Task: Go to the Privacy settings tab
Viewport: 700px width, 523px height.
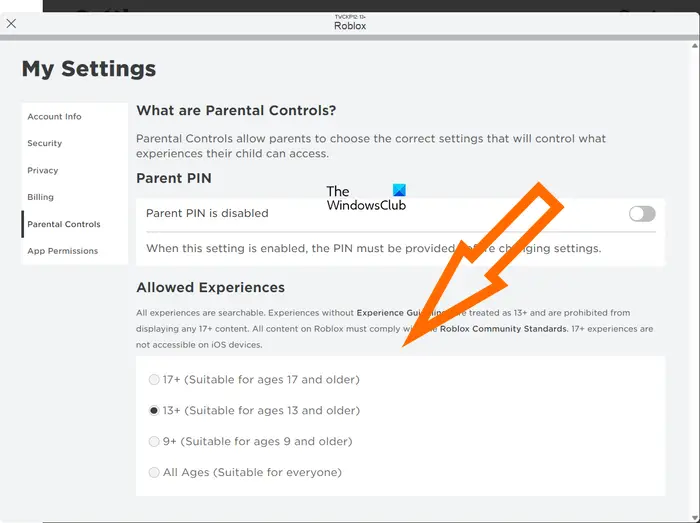Action: pyautogui.click(x=43, y=171)
